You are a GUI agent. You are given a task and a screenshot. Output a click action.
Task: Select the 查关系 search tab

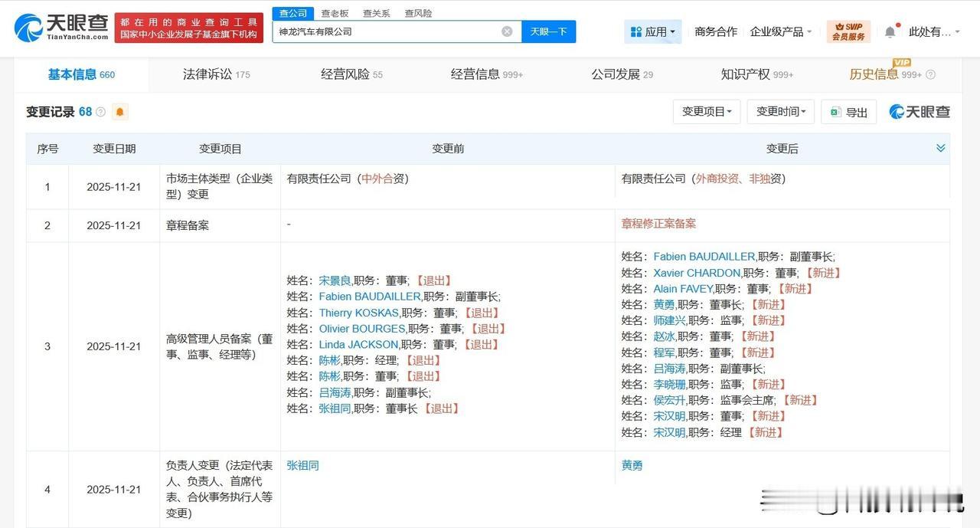pyautogui.click(x=376, y=13)
